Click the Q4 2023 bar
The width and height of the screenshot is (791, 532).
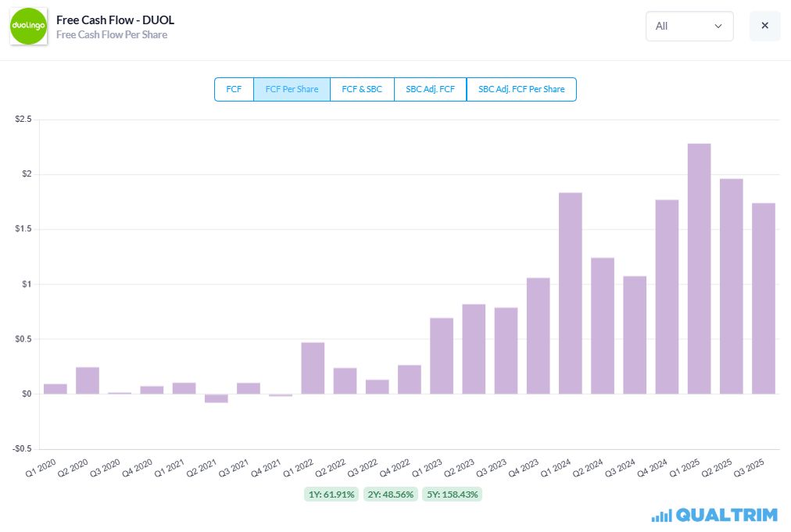pyautogui.click(x=539, y=336)
